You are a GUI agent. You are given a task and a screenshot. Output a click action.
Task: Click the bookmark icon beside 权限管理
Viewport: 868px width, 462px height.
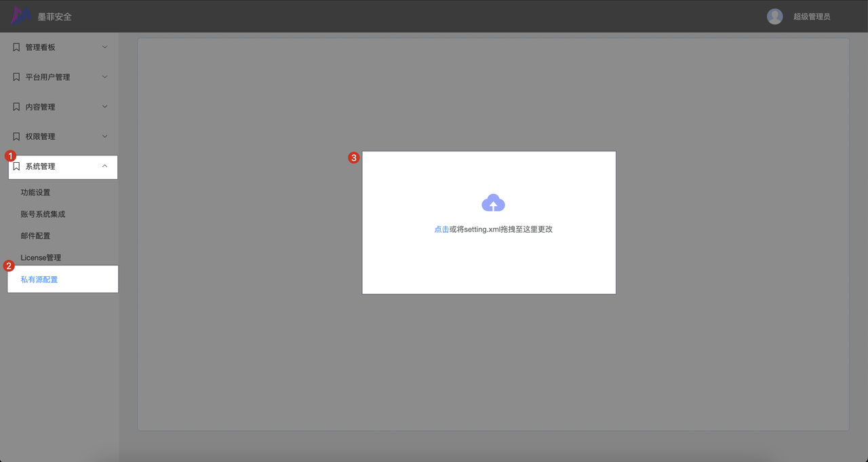(16, 136)
